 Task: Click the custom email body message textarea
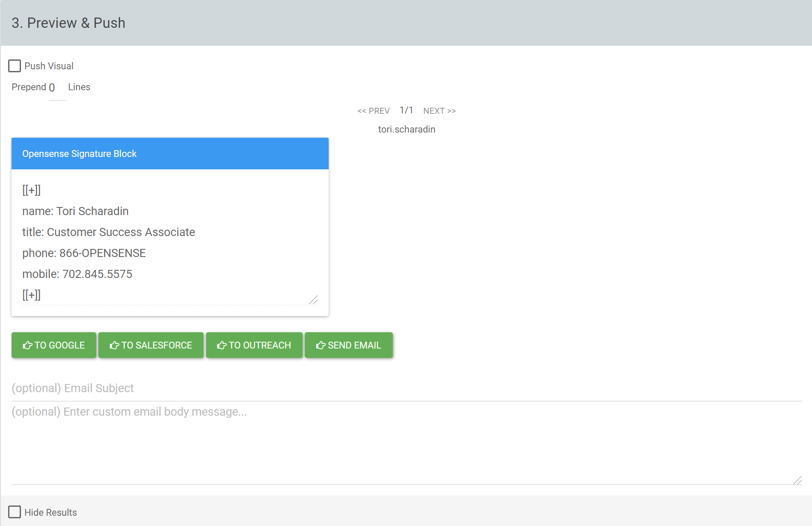click(406, 443)
